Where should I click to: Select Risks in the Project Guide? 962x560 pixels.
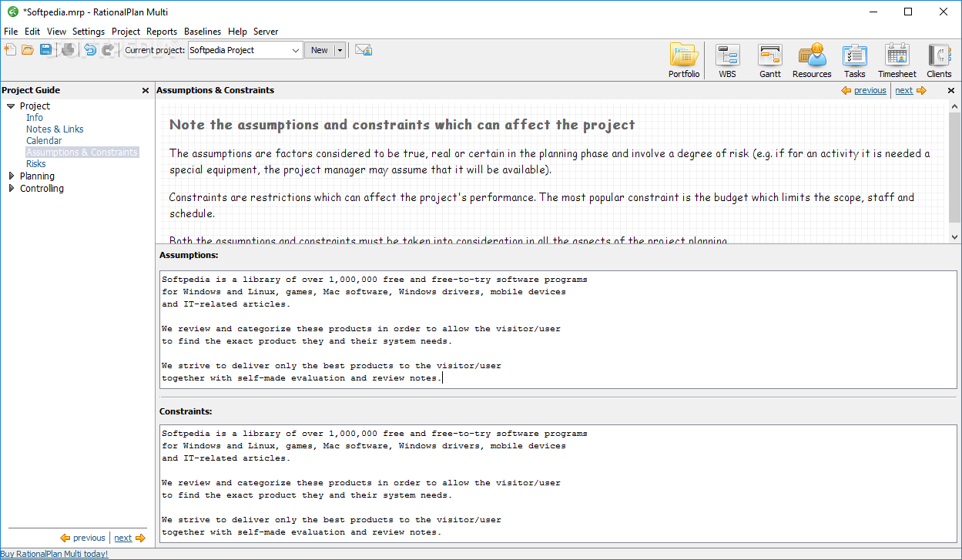[x=36, y=164]
